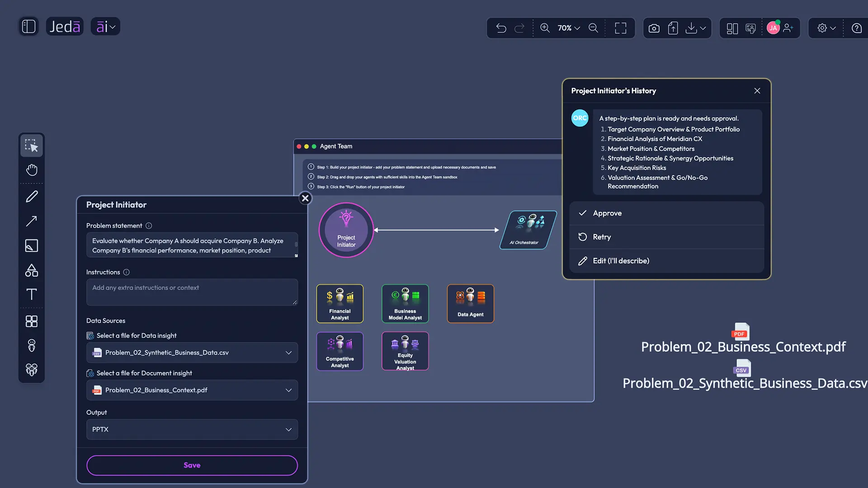Click the undo arrow

501,28
